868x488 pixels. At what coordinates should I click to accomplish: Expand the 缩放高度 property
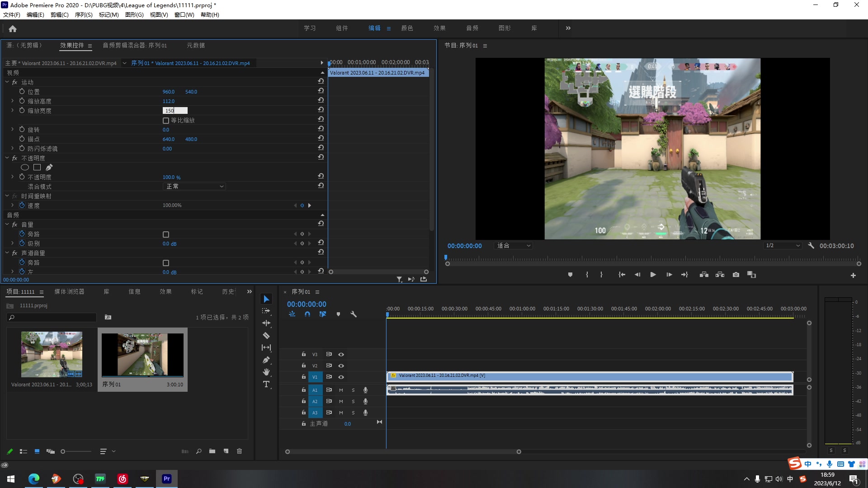(13, 101)
